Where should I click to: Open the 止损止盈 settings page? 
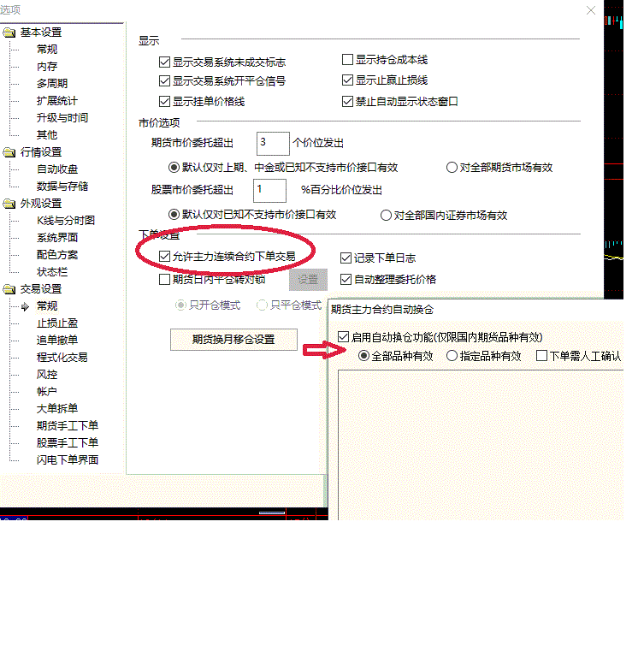(x=57, y=323)
